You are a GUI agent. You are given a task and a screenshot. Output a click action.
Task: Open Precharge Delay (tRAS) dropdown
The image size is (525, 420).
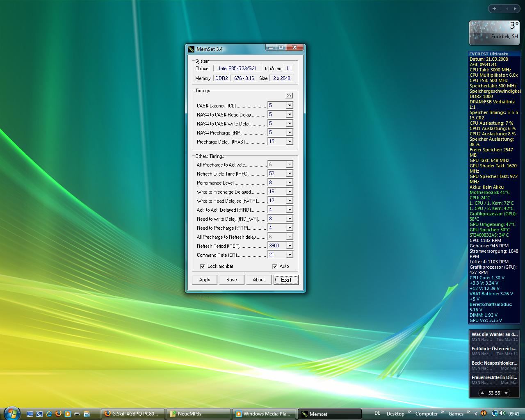(x=290, y=142)
